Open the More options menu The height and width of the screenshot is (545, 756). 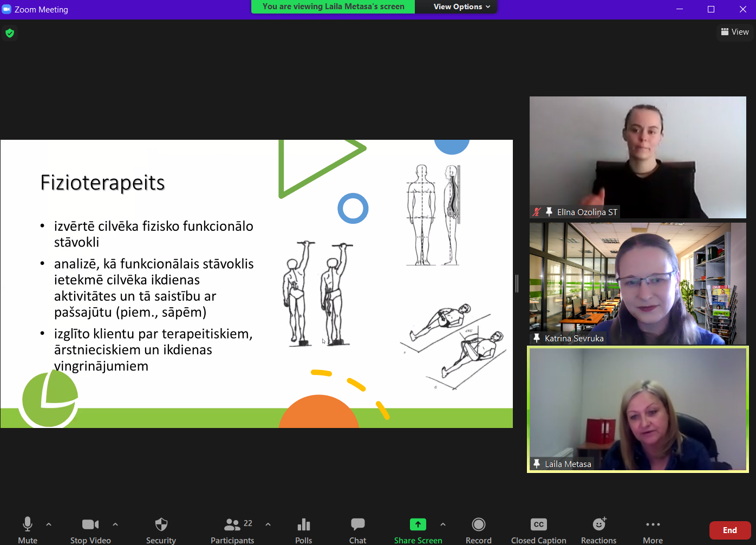pyautogui.click(x=653, y=530)
